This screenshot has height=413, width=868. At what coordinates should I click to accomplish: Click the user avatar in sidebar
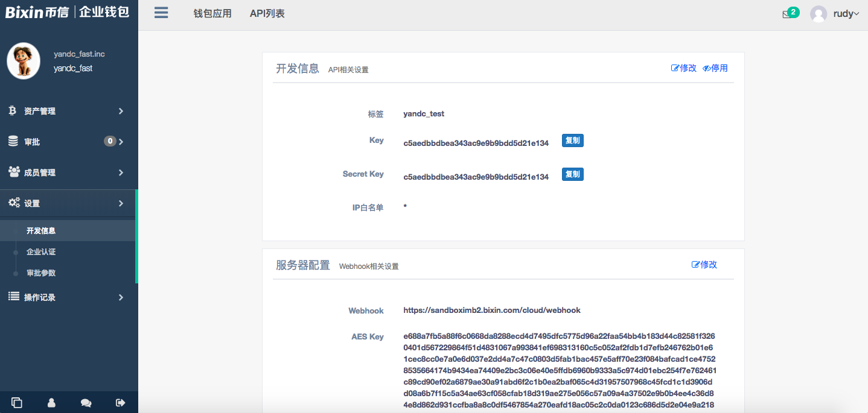tap(24, 61)
